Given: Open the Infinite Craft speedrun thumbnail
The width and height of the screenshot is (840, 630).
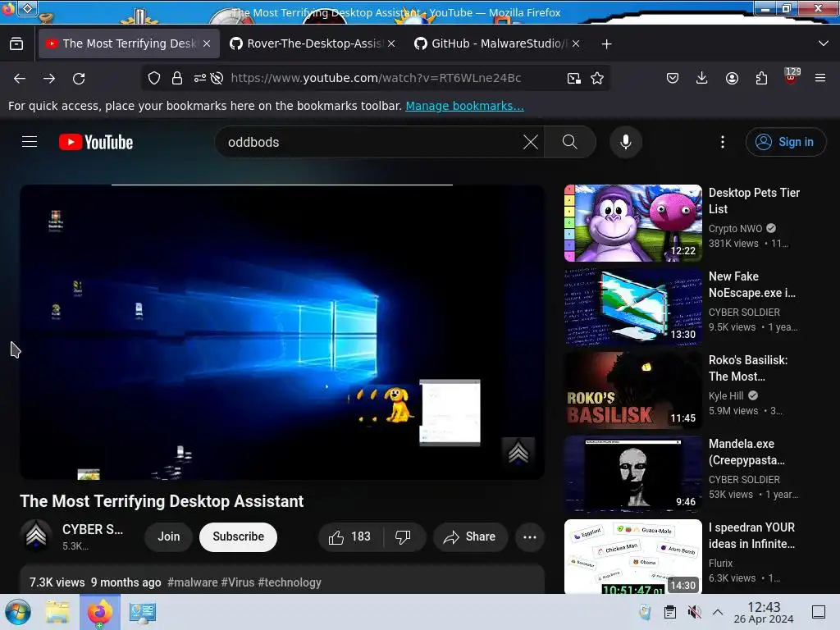Looking at the screenshot, I should pos(633,557).
